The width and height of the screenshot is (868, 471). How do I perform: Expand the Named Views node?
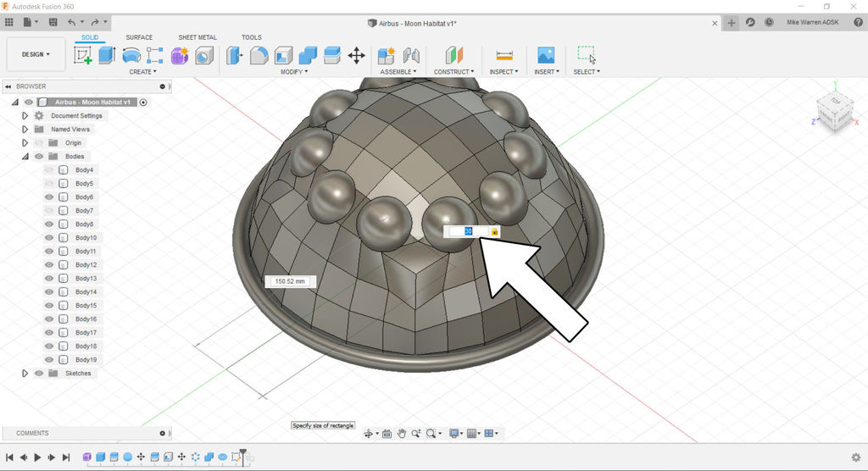25,130
